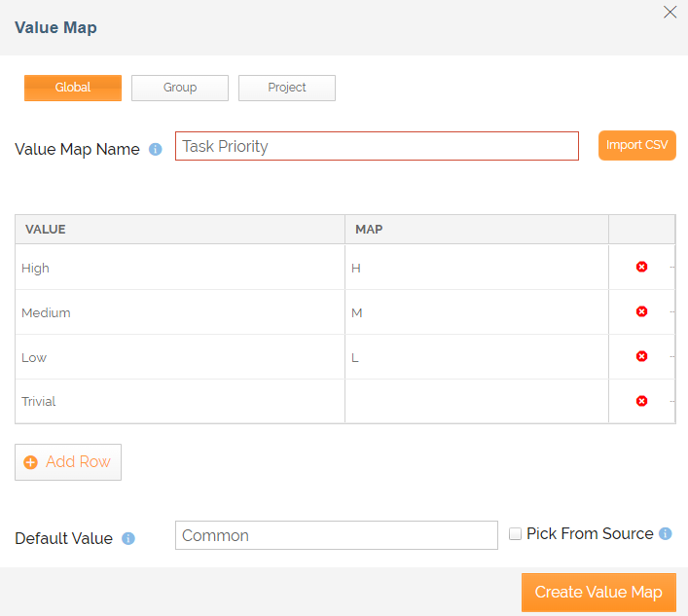
Task: Remove the Medium row with red X
Action: tap(641, 311)
